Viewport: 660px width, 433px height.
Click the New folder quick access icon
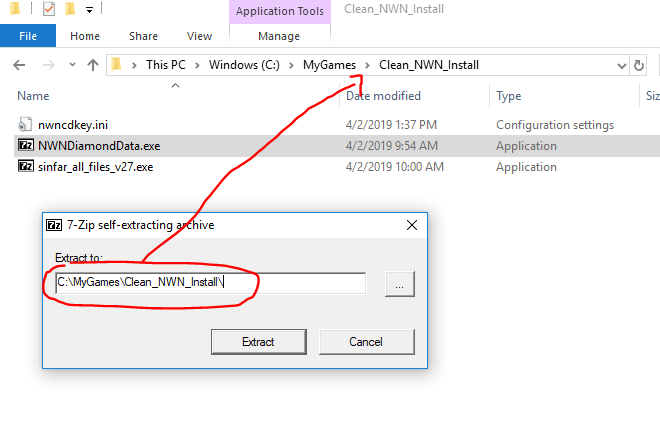[70, 8]
